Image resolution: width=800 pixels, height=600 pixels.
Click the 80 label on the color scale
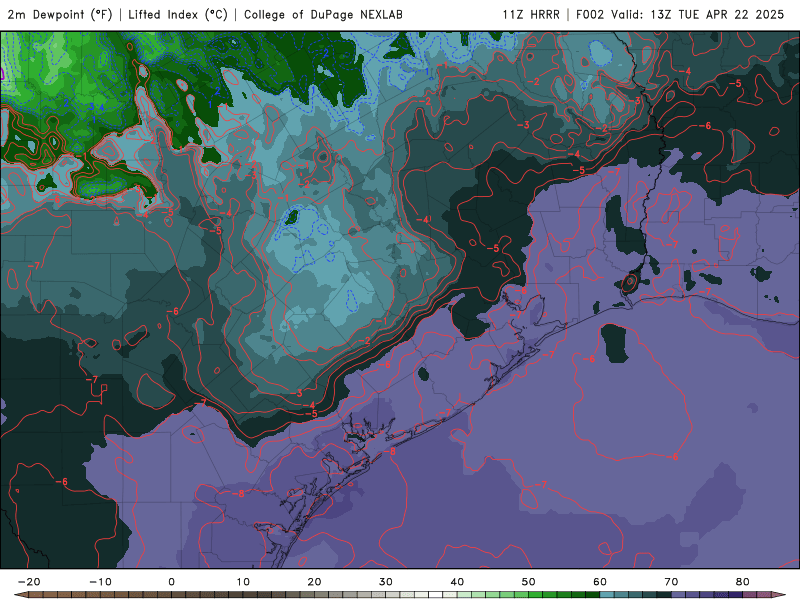pyautogui.click(x=743, y=582)
